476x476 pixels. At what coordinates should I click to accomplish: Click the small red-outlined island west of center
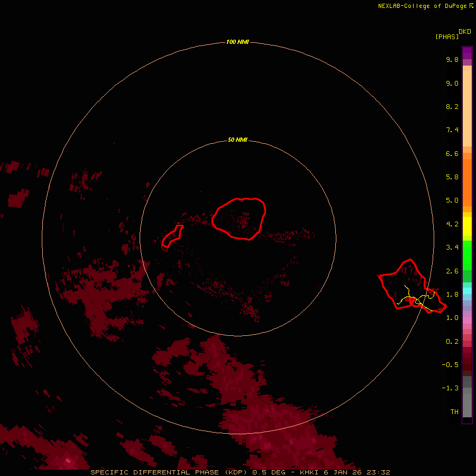point(172,236)
